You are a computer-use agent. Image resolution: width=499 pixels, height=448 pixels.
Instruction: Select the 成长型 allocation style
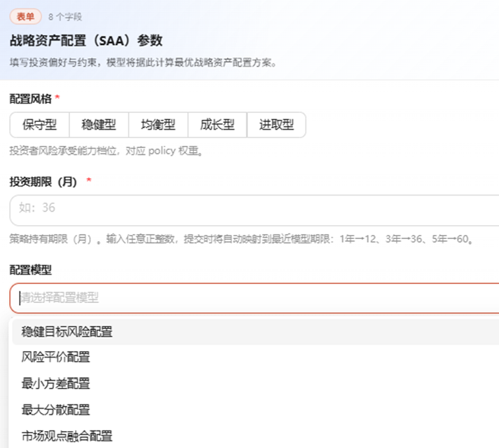[x=217, y=125]
